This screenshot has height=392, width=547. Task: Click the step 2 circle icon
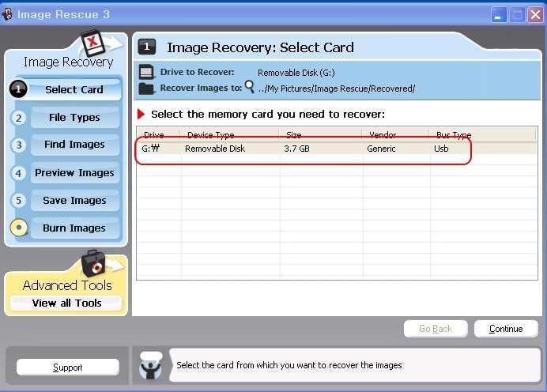click(19, 118)
